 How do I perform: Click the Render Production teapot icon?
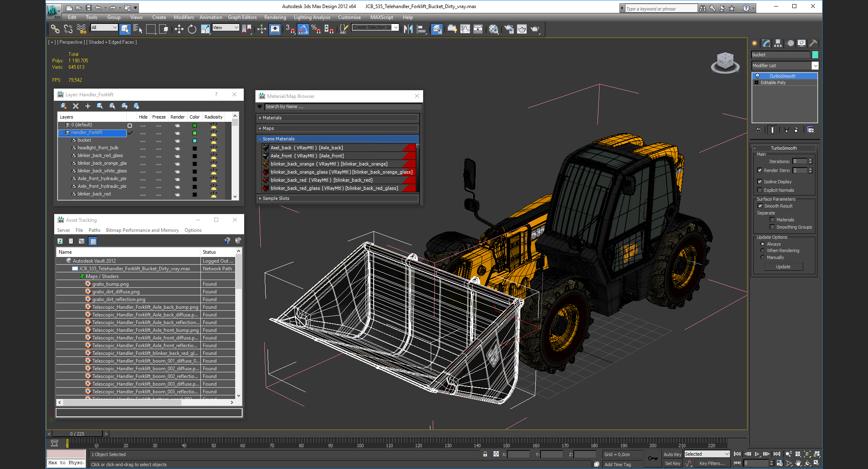click(x=535, y=29)
